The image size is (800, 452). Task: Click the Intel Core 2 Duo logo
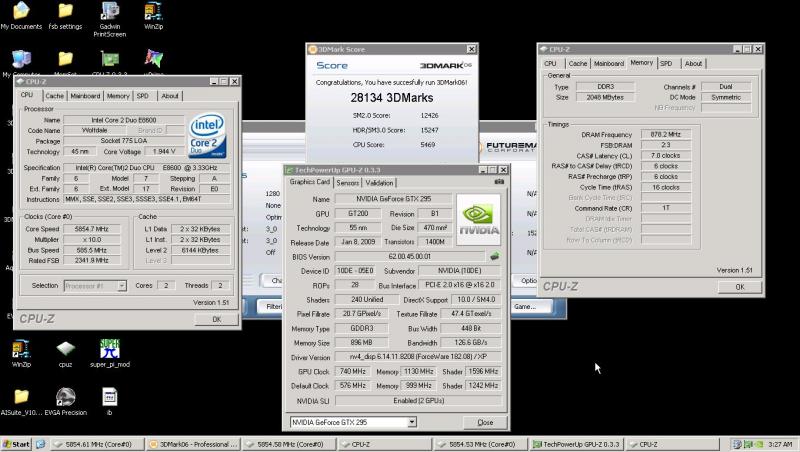point(207,136)
